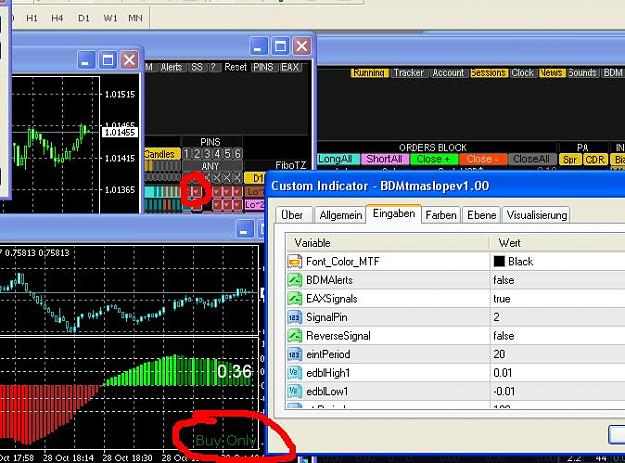
Task: Open the Account panel button
Action: [448, 73]
